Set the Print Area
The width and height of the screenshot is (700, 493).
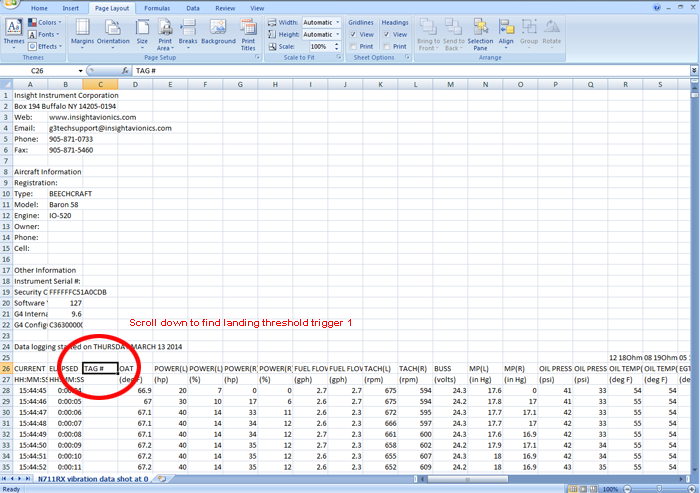pos(165,34)
